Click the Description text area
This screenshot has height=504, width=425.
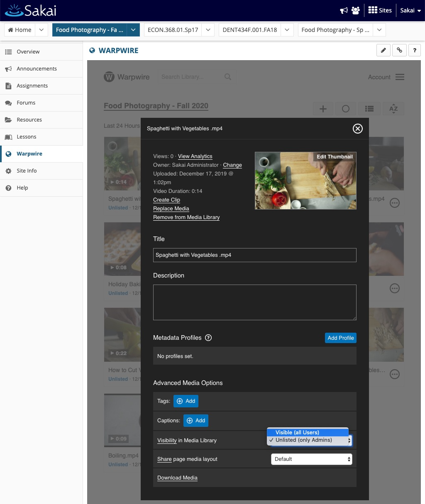click(x=255, y=302)
